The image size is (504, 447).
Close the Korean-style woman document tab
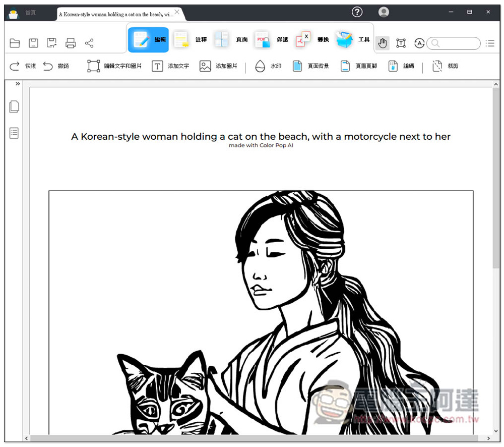177,12
